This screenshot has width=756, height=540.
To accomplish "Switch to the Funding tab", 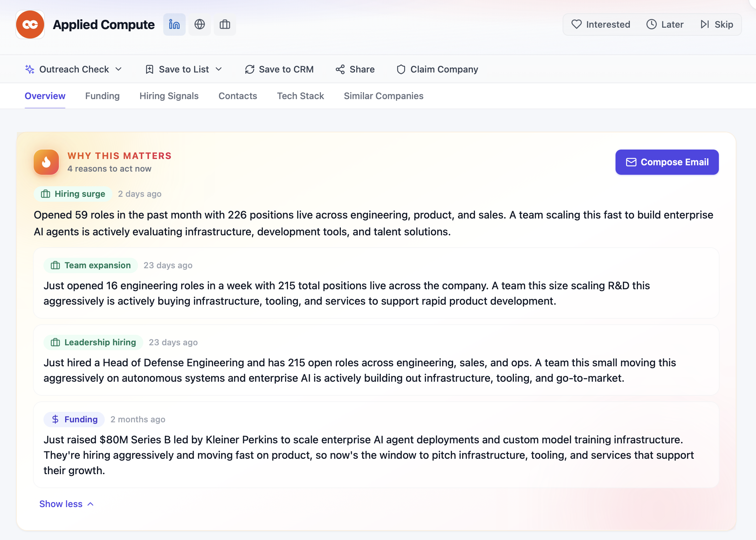I will pos(102,96).
